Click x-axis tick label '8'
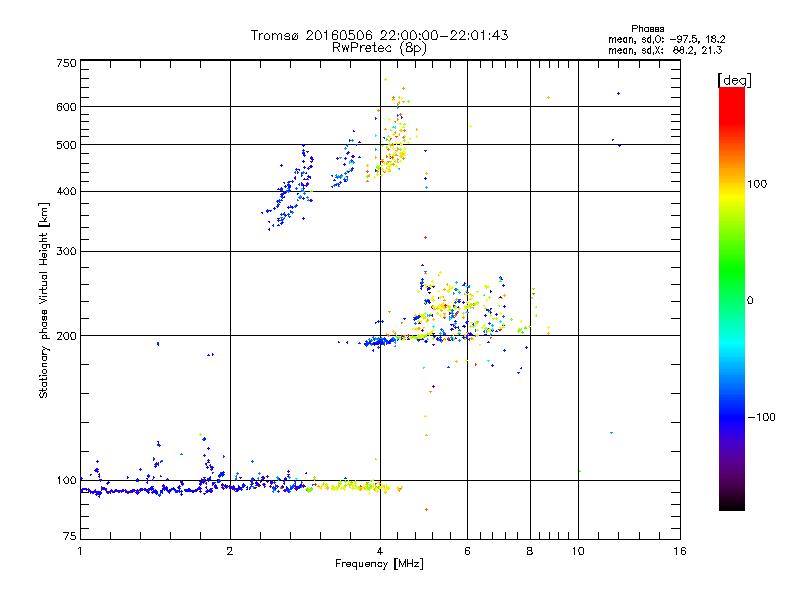The height and width of the screenshot is (600, 800). coord(530,551)
